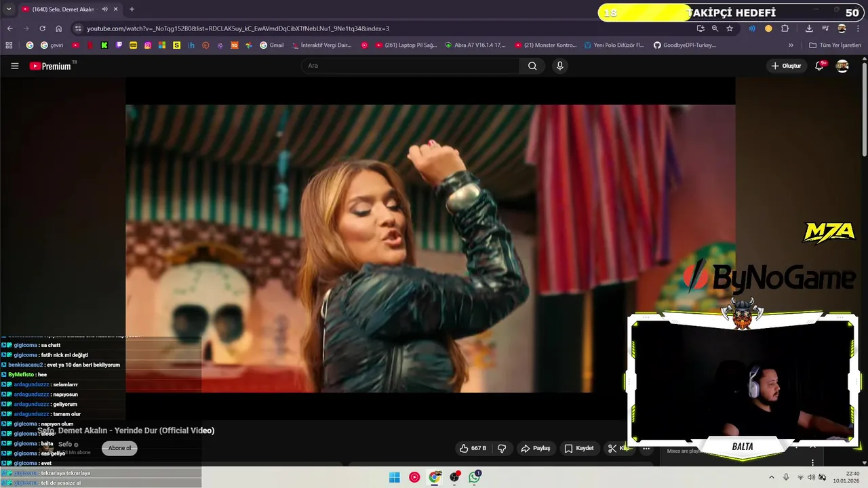Open YouTube notifications bell
Image resolution: width=868 pixels, height=488 pixels.
point(820,66)
